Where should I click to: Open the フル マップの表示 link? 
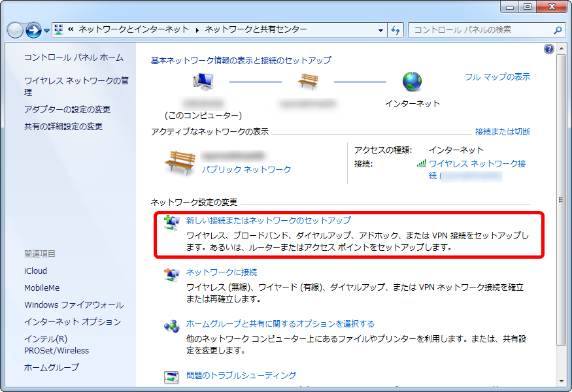[x=497, y=76]
